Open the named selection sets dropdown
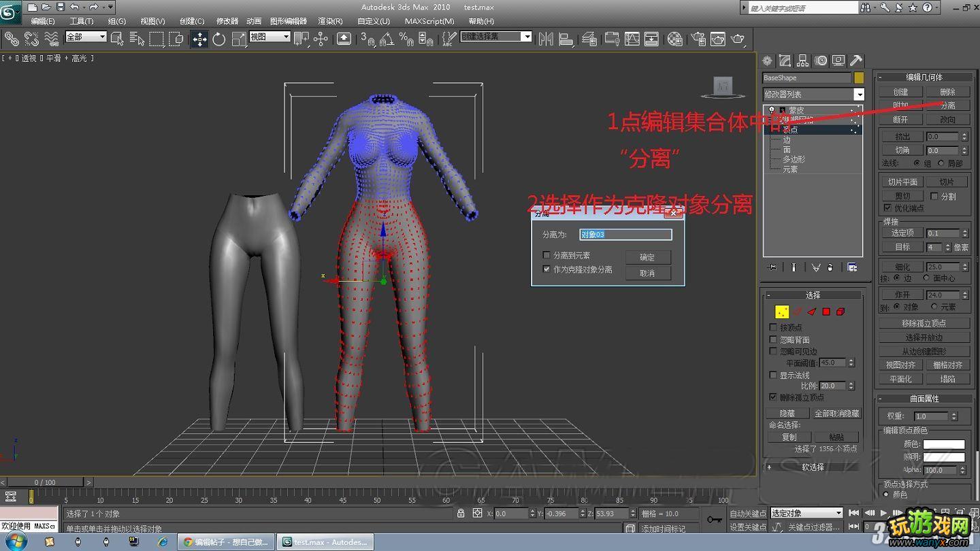 coord(496,37)
